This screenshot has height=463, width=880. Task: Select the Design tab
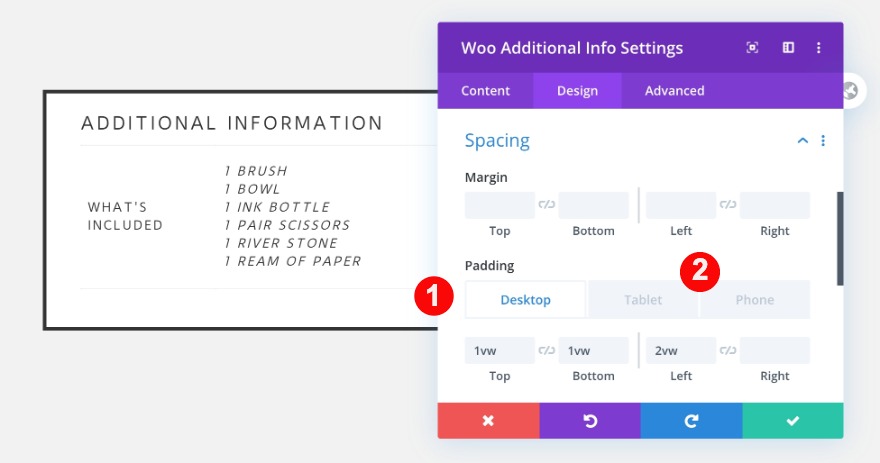pyautogui.click(x=577, y=91)
